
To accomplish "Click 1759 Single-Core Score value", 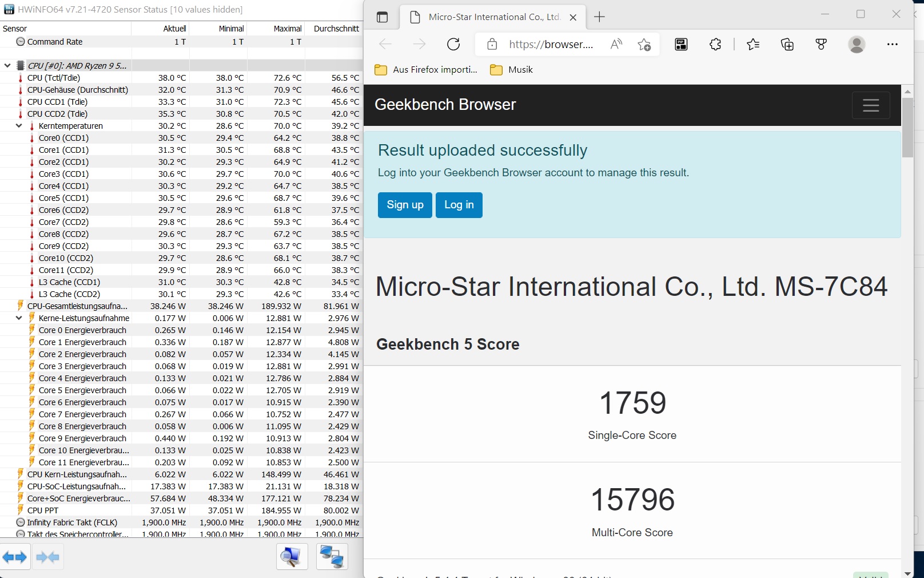I will 632,403.
